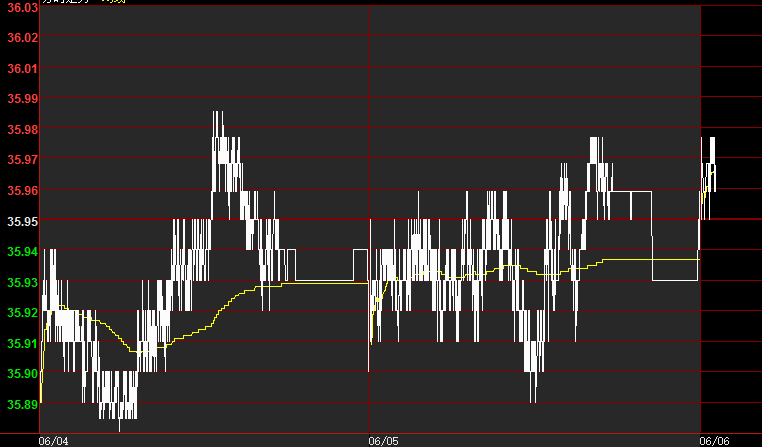Image resolution: width=762 pixels, height=447 pixels.
Task: Click the yellow legend label at top
Action: pos(114,2)
